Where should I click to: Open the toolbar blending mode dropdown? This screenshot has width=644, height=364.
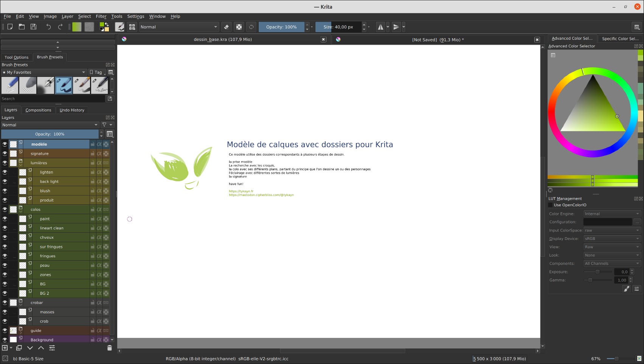click(x=179, y=27)
